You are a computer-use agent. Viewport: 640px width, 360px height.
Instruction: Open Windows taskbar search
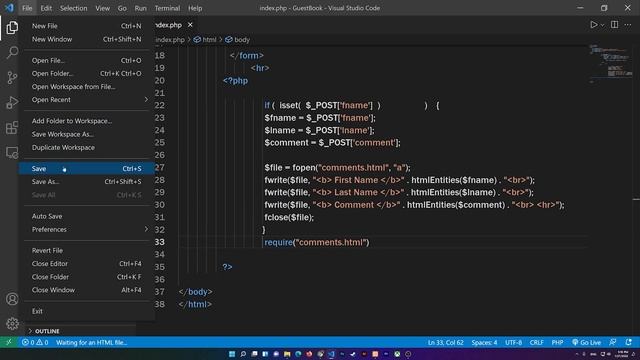tap(243, 354)
